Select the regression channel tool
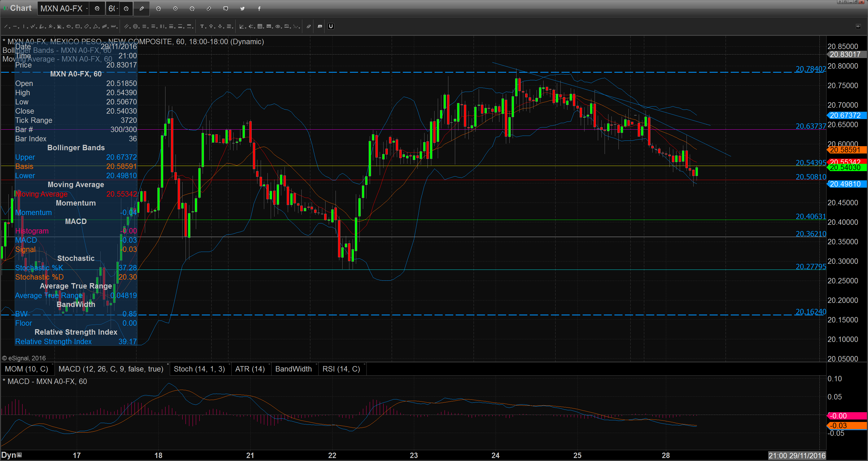The image size is (868, 461). (104, 26)
